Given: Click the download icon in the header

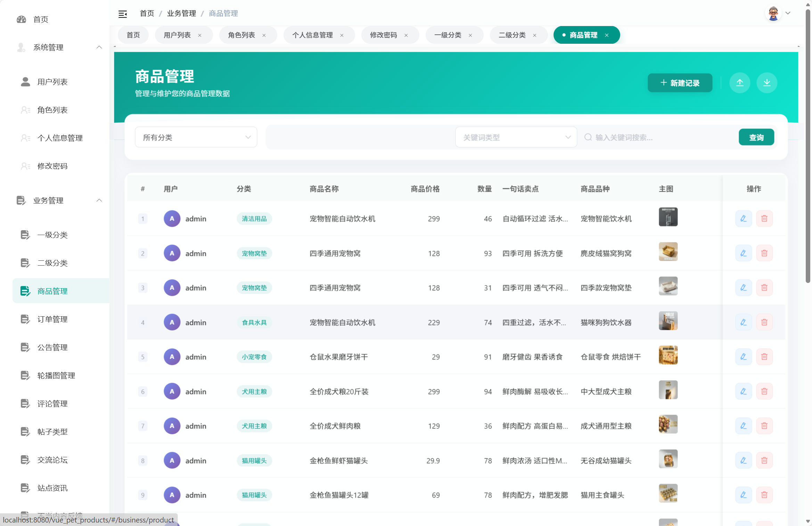Looking at the screenshot, I should [767, 83].
